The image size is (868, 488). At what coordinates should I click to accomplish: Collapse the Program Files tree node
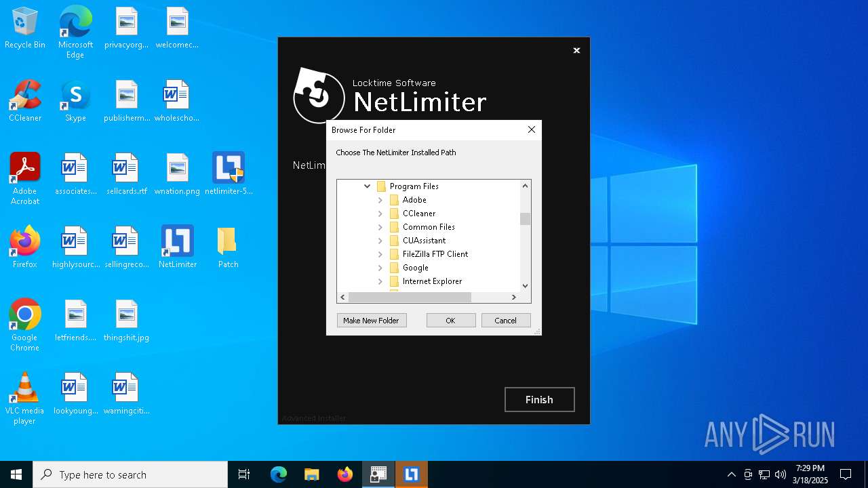pos(368,186)
